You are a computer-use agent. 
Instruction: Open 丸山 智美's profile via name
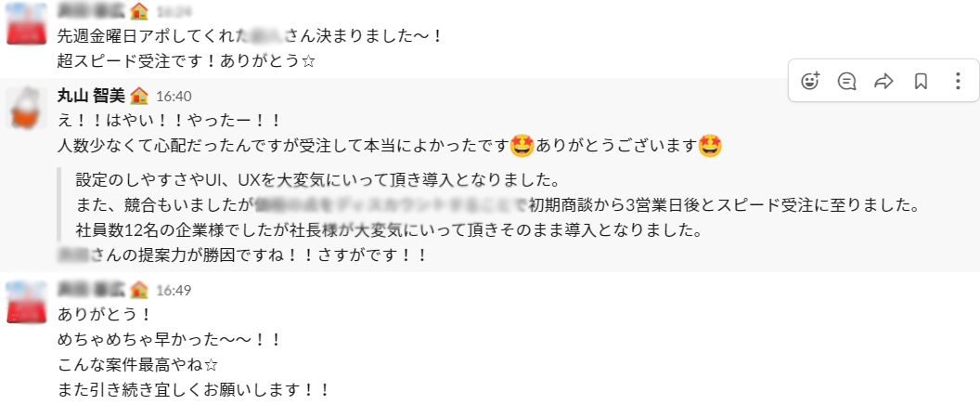[x=91, y=96]
